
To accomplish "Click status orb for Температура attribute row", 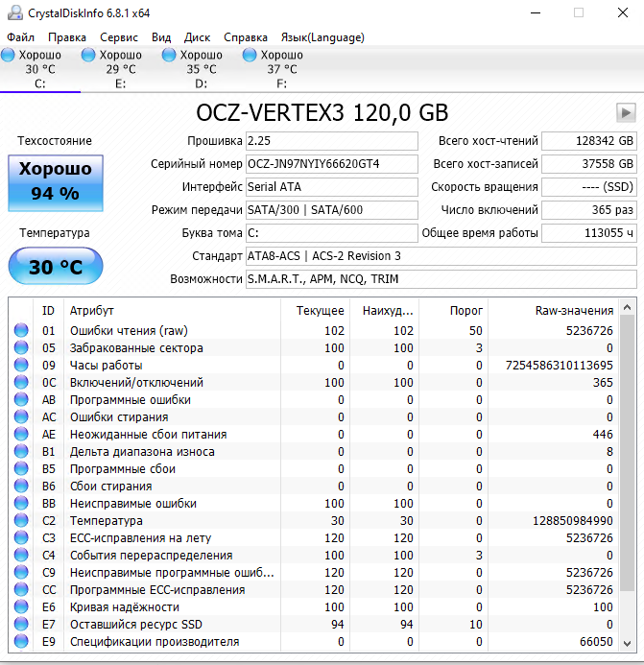I will tap(21, 520).
